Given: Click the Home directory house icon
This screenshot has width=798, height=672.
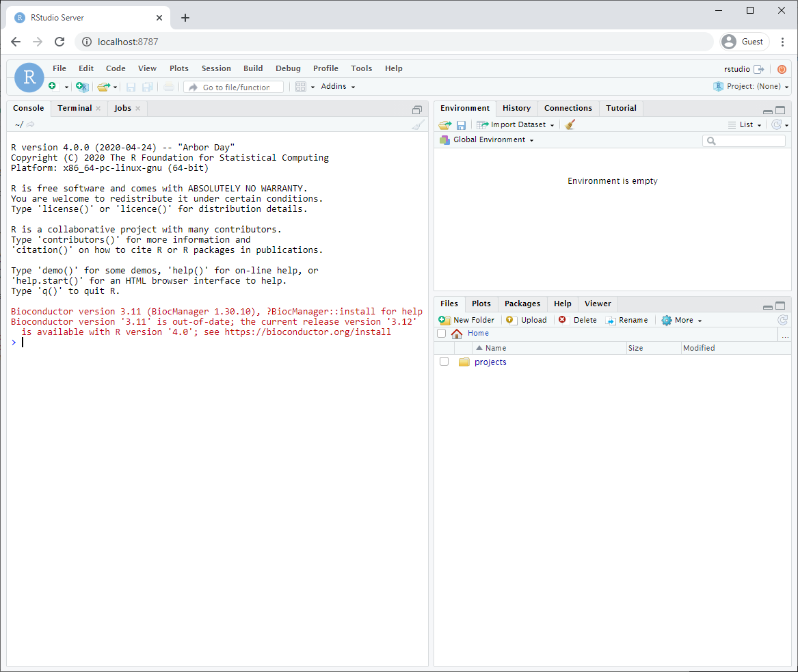Looking at the screenshot, I should (x=457, y=334).
